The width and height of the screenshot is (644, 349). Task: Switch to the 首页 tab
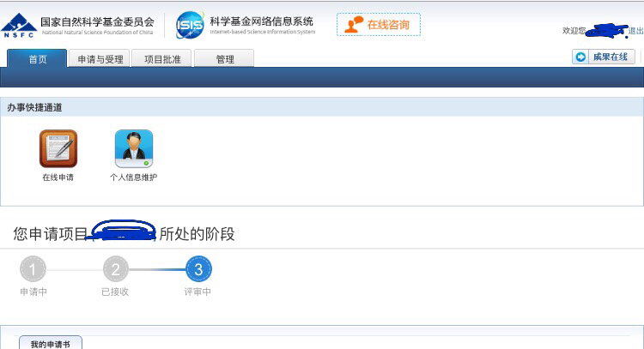point(38,59)
